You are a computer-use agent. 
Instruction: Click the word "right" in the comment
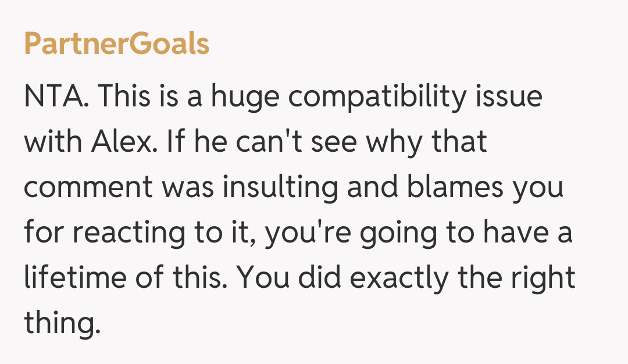pos(543,279)
